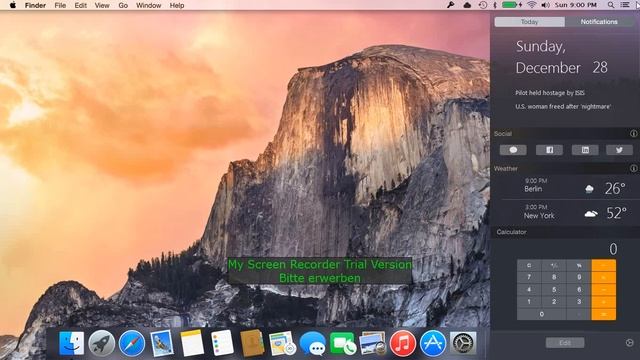Open the Edit menu in menu bar
The width and height of the screenshot is (640, 360).
(x=80, y=5)
